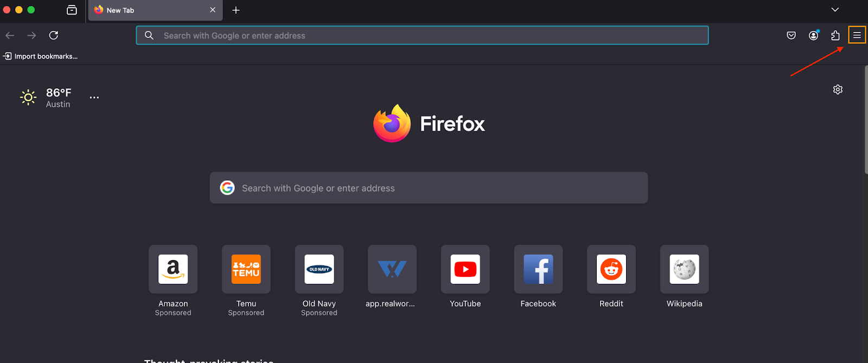Open the Old Navy shortcut tile

tap(319, 269)
